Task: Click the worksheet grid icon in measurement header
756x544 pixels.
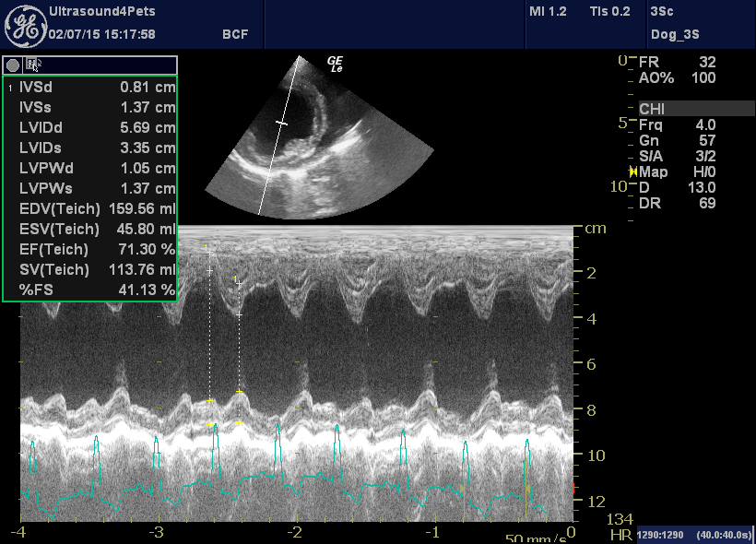Action: [x=32, y=65]
